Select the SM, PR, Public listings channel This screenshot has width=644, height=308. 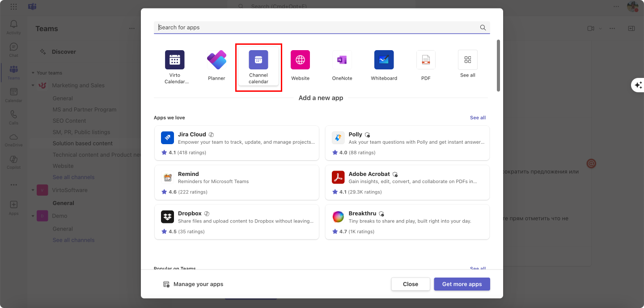tap(81, 133)
